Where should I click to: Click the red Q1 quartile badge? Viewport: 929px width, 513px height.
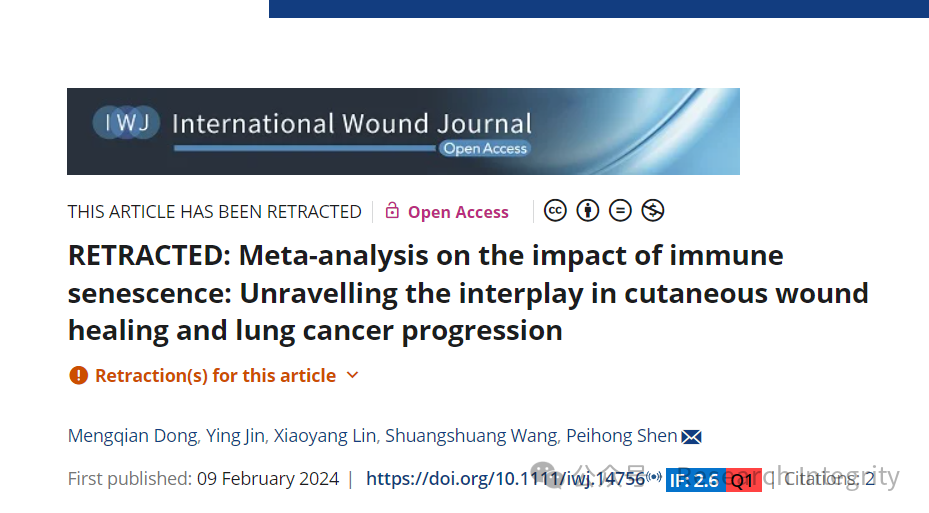tap(744, 480)
